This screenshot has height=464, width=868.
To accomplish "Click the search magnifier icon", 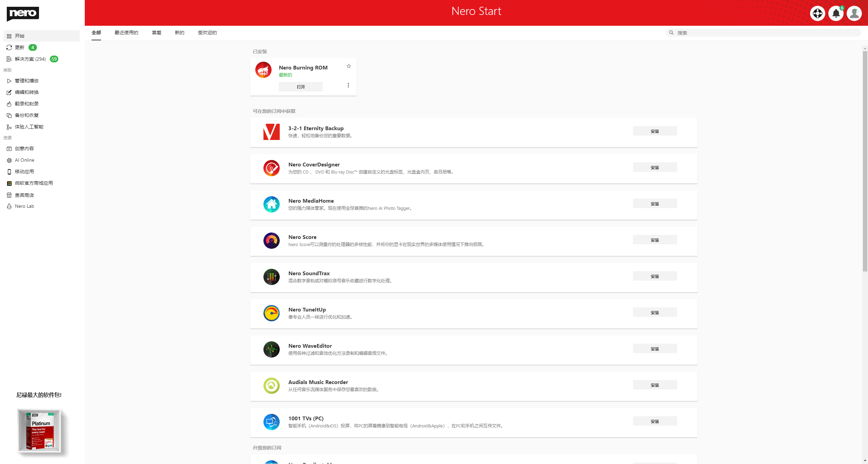I will 671,33.
